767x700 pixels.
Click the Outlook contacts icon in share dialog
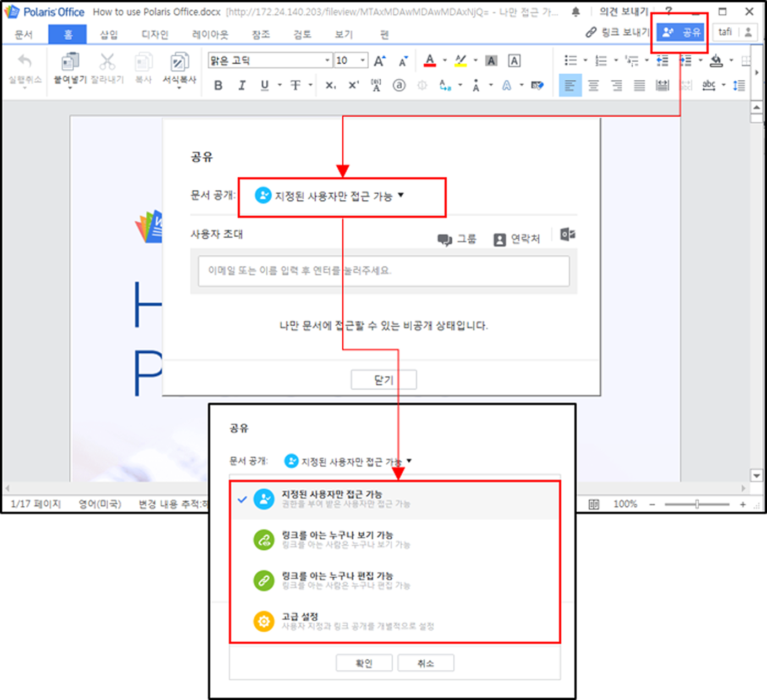click(568, 234)
